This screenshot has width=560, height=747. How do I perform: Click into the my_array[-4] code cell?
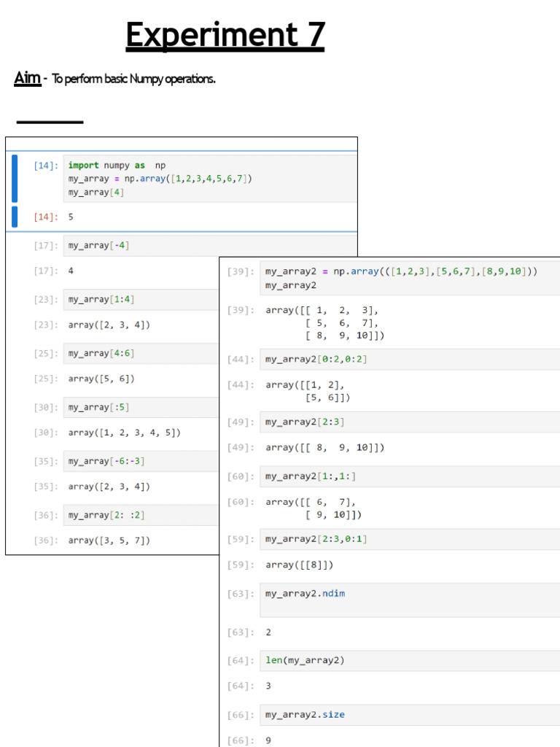[x=210, y=245]
